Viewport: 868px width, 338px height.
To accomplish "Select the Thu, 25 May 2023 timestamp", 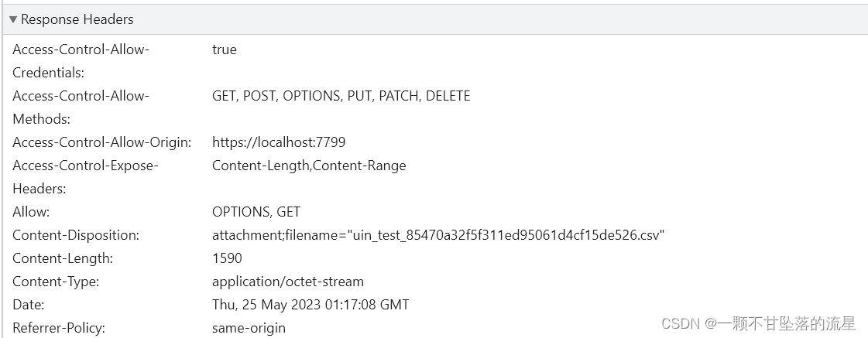I will coord(310,305).
